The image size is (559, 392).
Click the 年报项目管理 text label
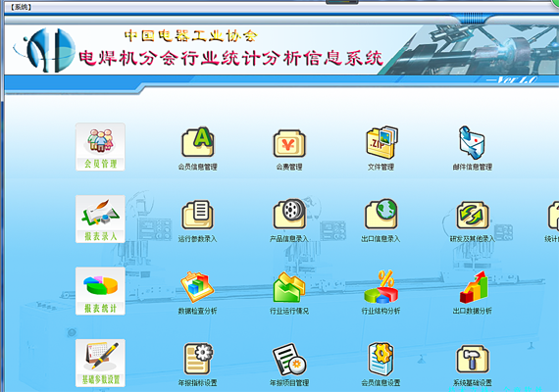[289, 383]
